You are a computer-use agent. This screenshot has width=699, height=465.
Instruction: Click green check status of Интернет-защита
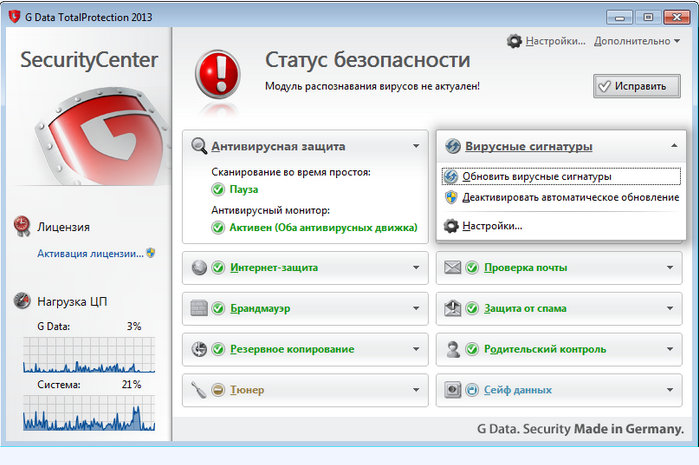(x=218, y=267)
